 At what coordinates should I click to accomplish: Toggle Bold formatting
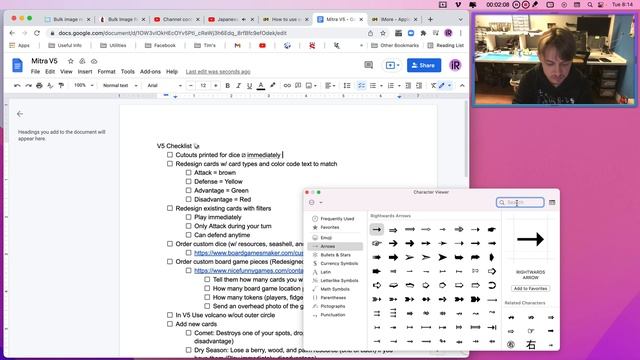click(x=227, y=86)
